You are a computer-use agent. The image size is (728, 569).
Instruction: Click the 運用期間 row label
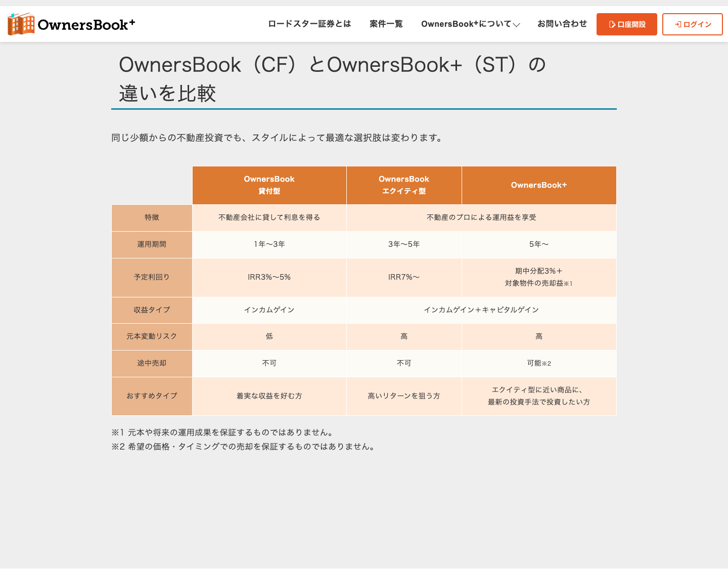tap(152, 244)
